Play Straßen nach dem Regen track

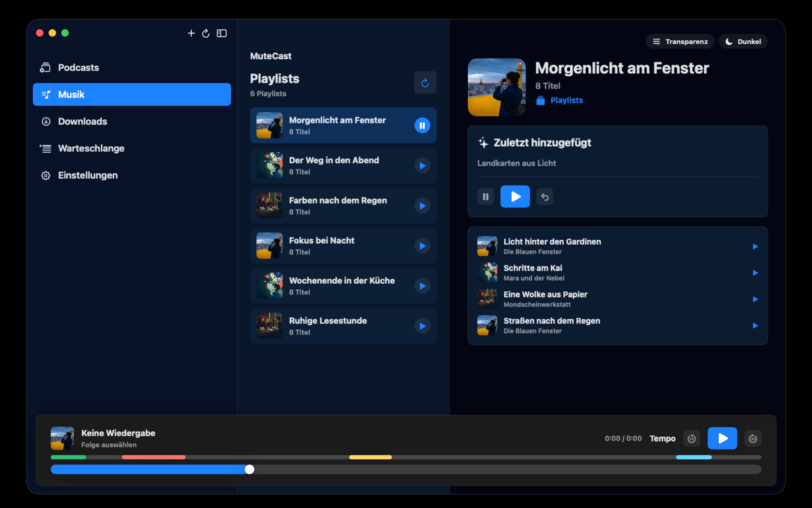click(755, 326)
